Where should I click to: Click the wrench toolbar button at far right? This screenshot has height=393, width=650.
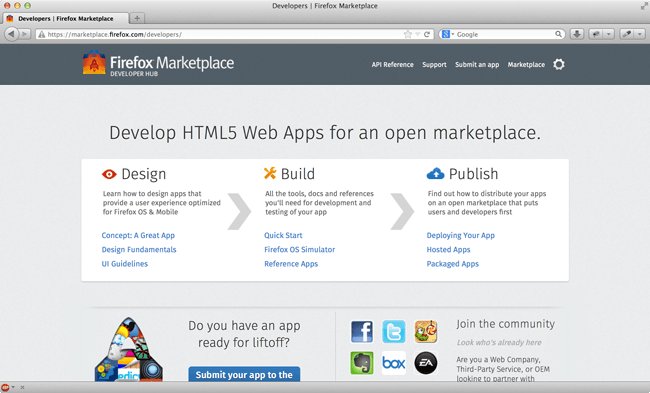pos(627,34)
